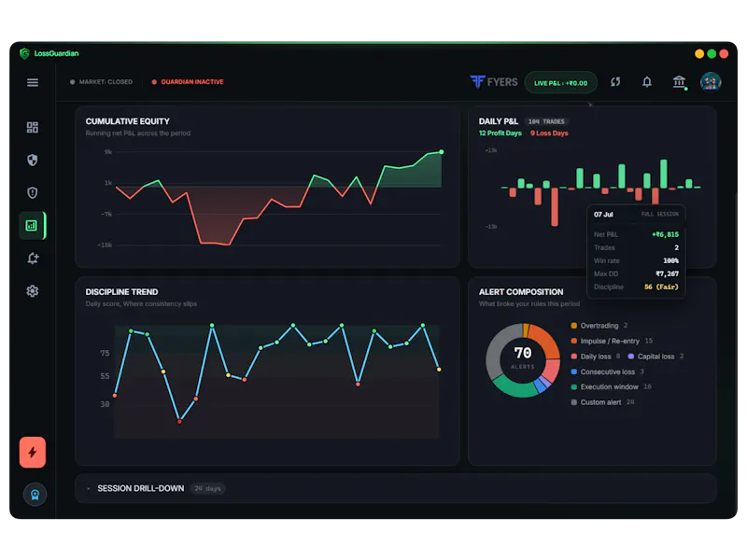Click the Net P&L value in the tooltip
Screen dimensions: 747x560
coord(665,234)
